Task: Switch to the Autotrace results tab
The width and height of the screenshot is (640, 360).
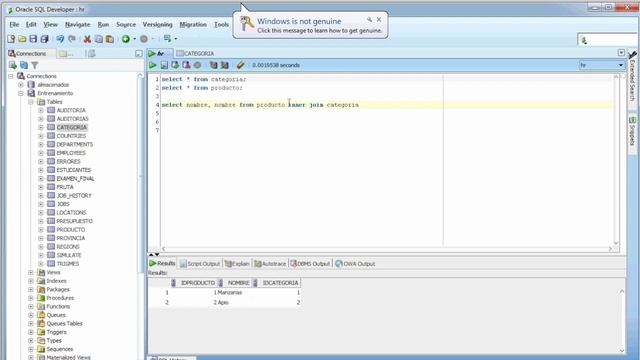Action: (270, 264)
